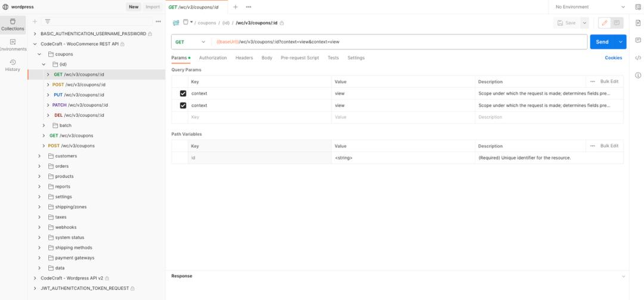Open the webhooks folder
Viewport: 644px width, 300px height.
pos(66,227)
